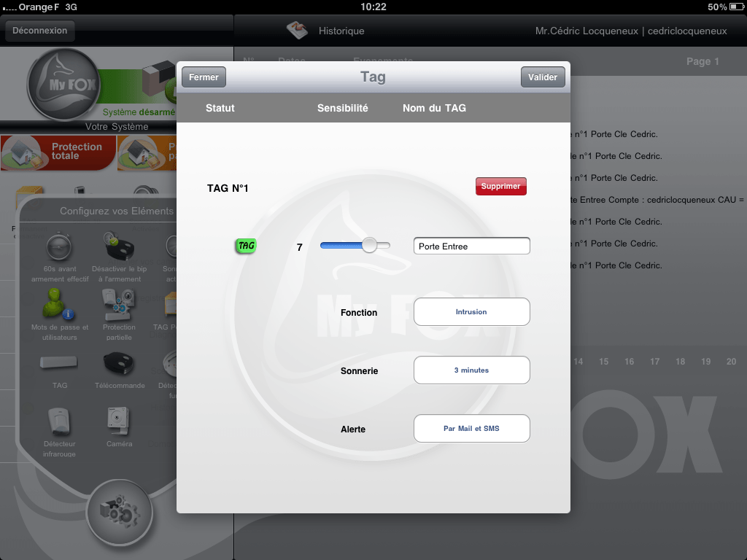Open the Sonnerie dropdown showing 3 minutes
Viewport: 747px width, 560px height.
[x=472, y=370]
